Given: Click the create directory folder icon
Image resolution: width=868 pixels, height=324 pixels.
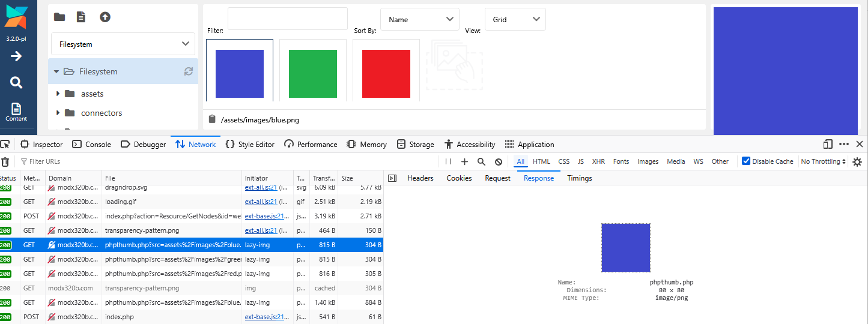Looking at the screenshot, I should click(59, 17).
